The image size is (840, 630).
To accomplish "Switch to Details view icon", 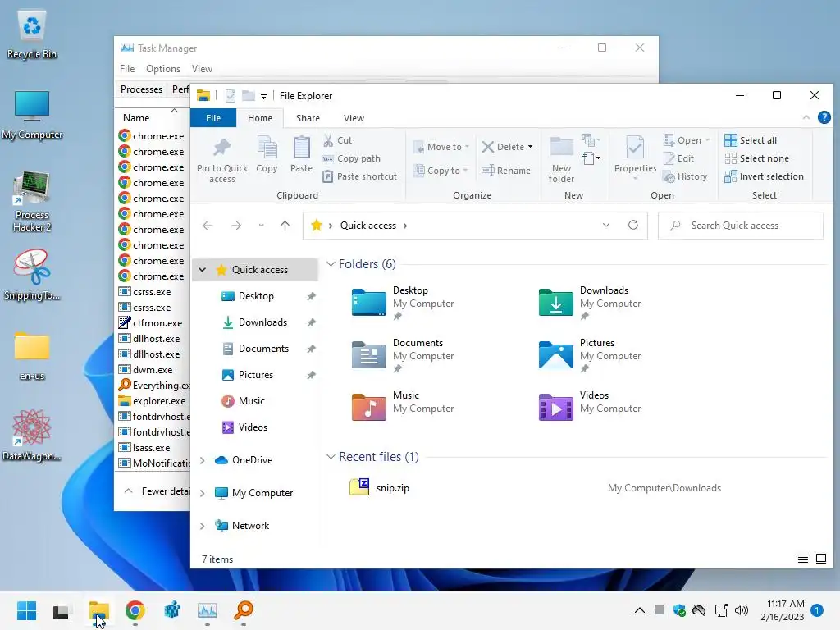I will pyautogui.click(x=802, y=559).
